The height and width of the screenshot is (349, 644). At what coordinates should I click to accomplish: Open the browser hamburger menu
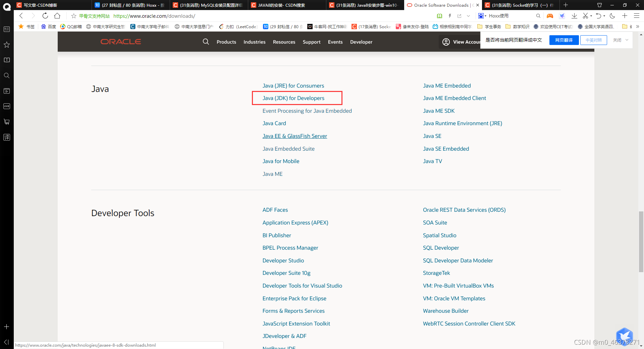[637, 16]
